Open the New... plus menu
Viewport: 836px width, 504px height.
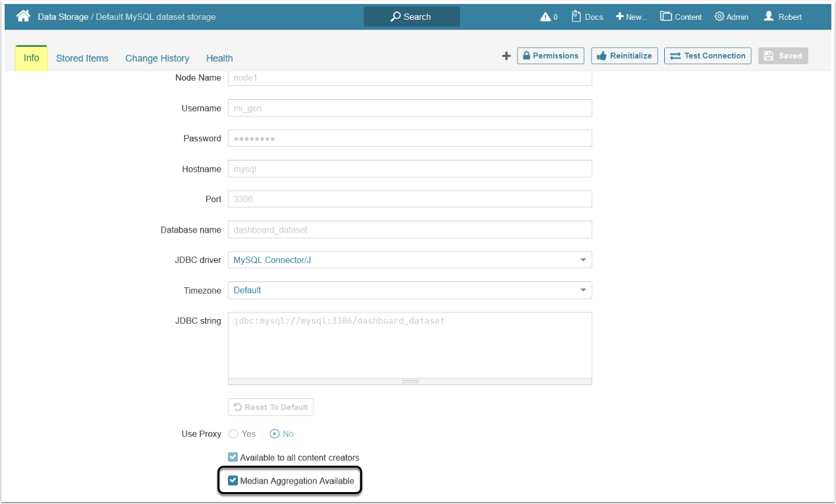tap(631, 17)
